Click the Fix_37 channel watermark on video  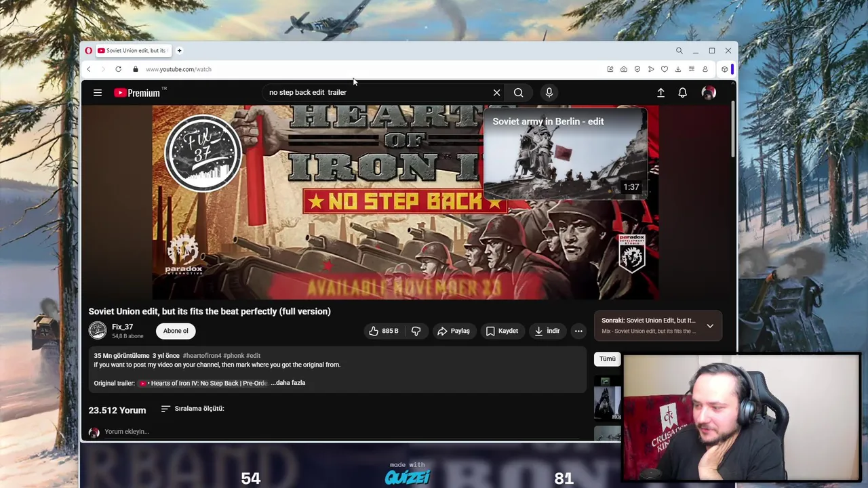point(203,153)
